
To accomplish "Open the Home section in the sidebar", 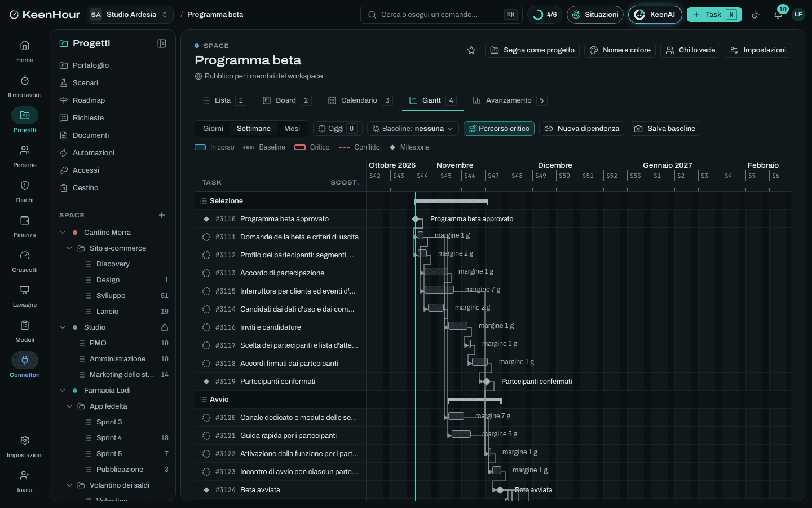I will (25, 51).
